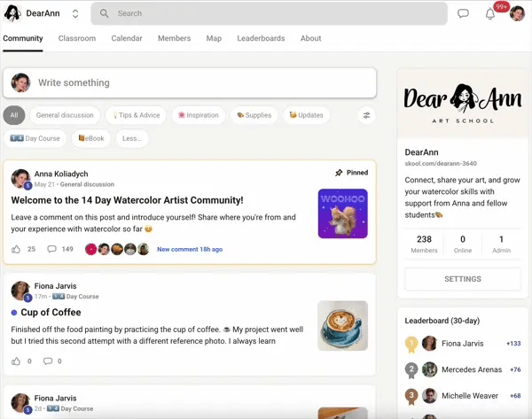Open the user profile avatar menu
This screenshot has width=532, height=419.
[517, 13]
